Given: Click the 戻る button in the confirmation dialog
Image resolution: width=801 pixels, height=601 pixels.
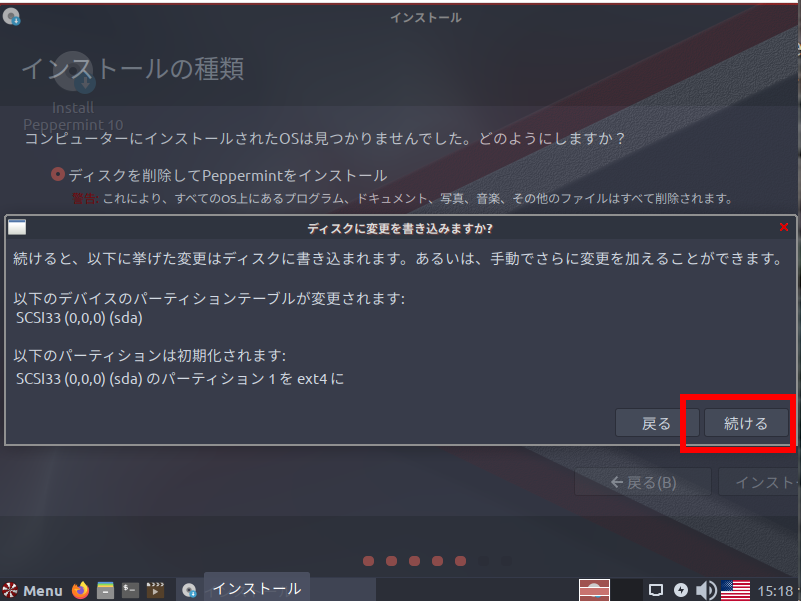Looking at the screenshot, I should coord(656,423).
